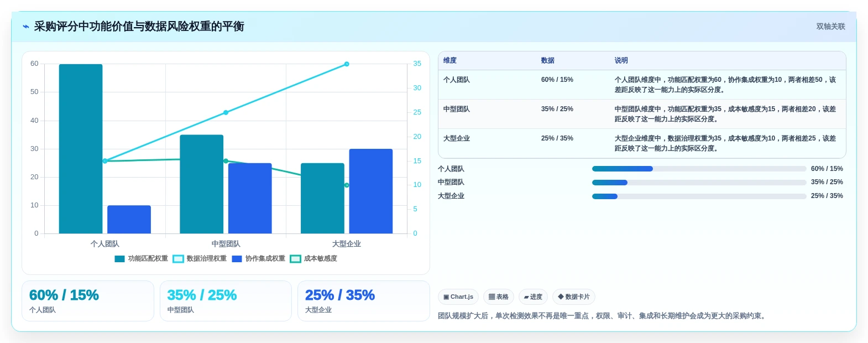Click the tall 个人团队 teal bar in chart
The width and height of the screenshot is (868, 343).
[x=81, y=149]
